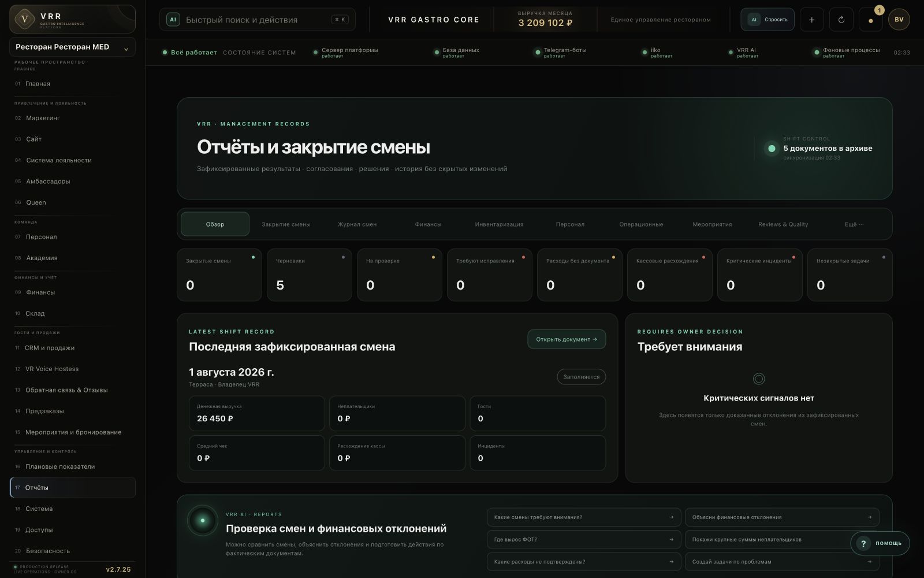Open Безопасность in the sidebar
The height and width of the screenshot is (578, 924).
pyautogui.click(x=72, y=551)
